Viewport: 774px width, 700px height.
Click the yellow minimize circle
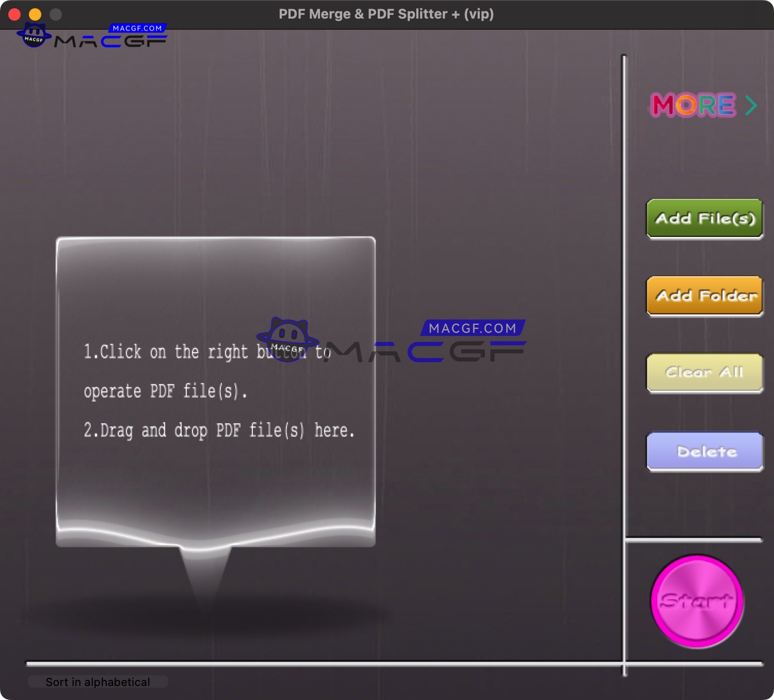pos(35,14)
